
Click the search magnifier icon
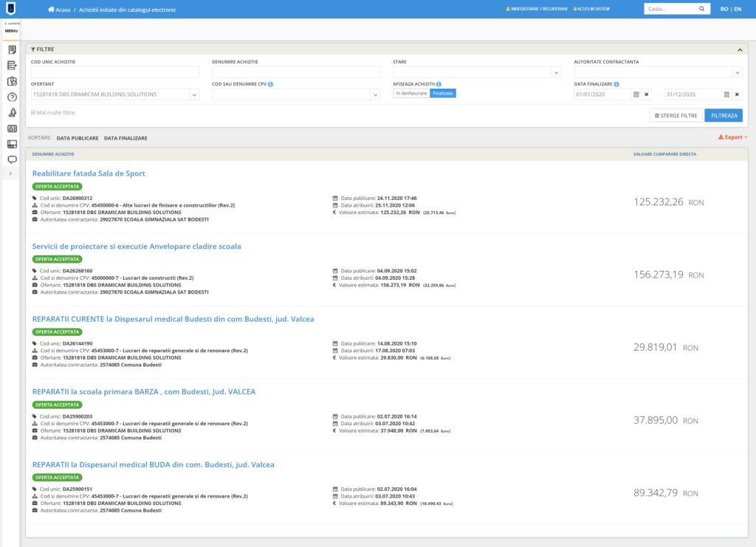click(702, 9)
